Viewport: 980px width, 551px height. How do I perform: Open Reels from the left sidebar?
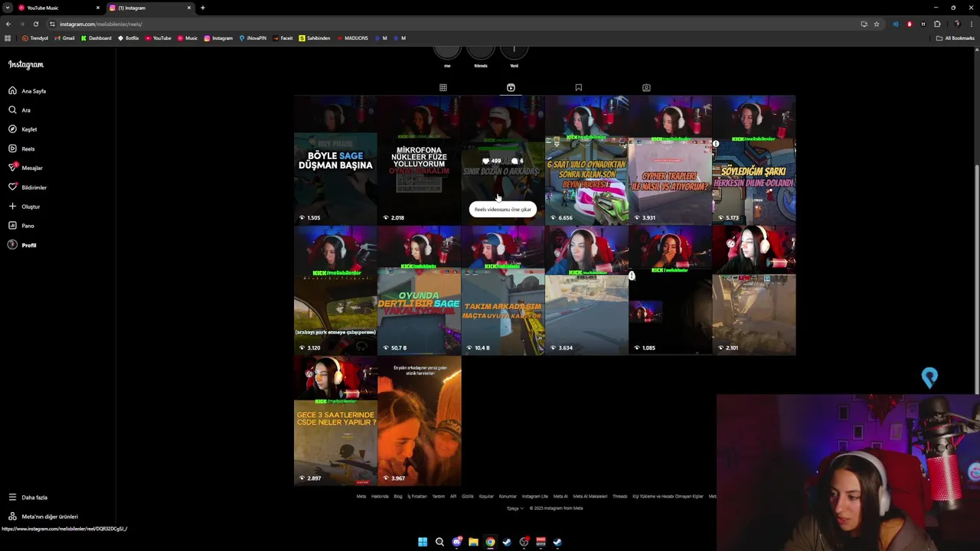pyautogui.click(x=21, y=148)
